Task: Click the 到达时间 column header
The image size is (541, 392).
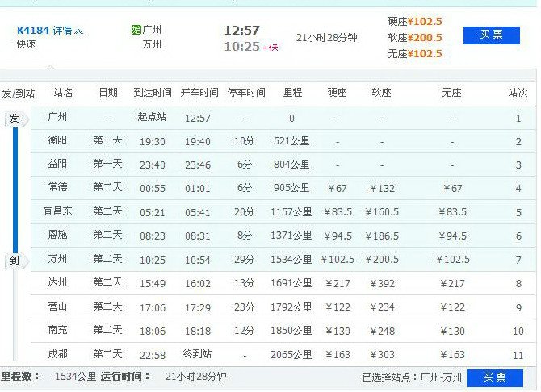Action: pyautogui.click(x=153, y=93)
